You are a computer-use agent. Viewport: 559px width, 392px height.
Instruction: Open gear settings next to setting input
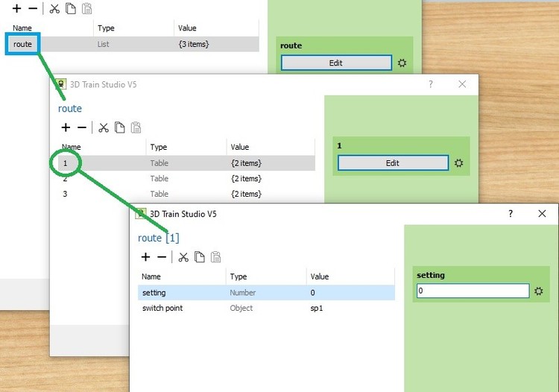tap(539, 291)
